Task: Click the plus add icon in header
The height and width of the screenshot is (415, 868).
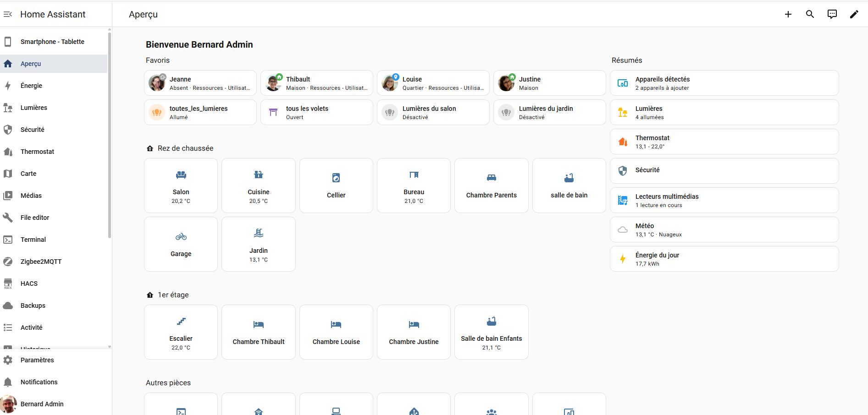Action: click(x=788, y=14)
